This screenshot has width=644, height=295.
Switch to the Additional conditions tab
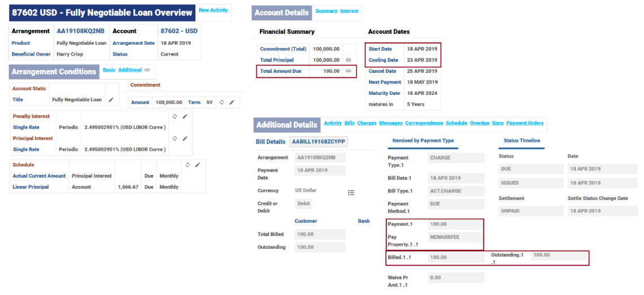[129, 70]
